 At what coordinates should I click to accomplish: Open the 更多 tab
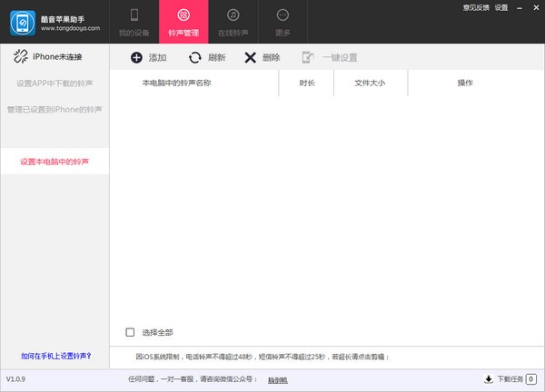282,22
